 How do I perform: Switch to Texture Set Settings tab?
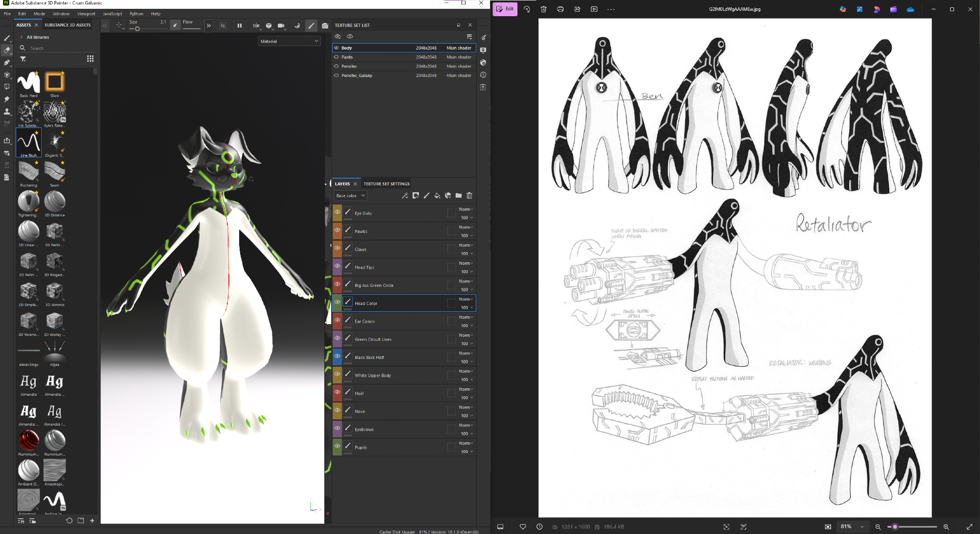pyautogui.click(x=386, y=184)
